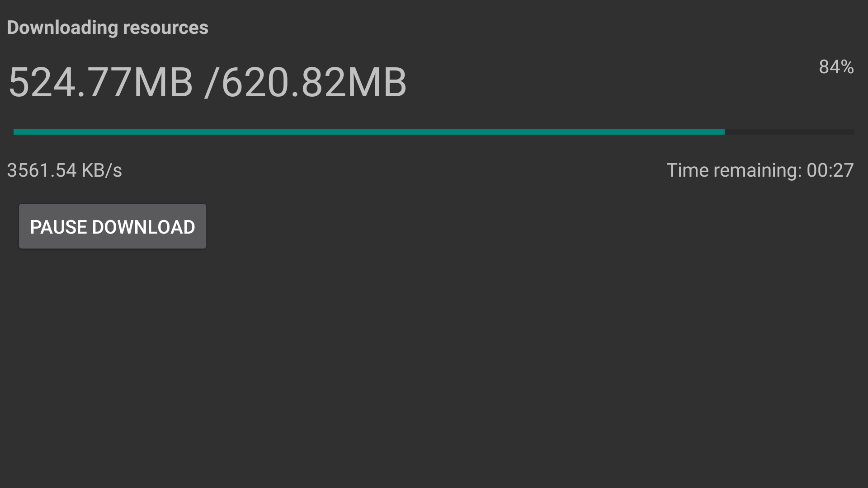Click the 00:27 remaining time value
This screenshot has height=488, width=868.
coord(830,170)
